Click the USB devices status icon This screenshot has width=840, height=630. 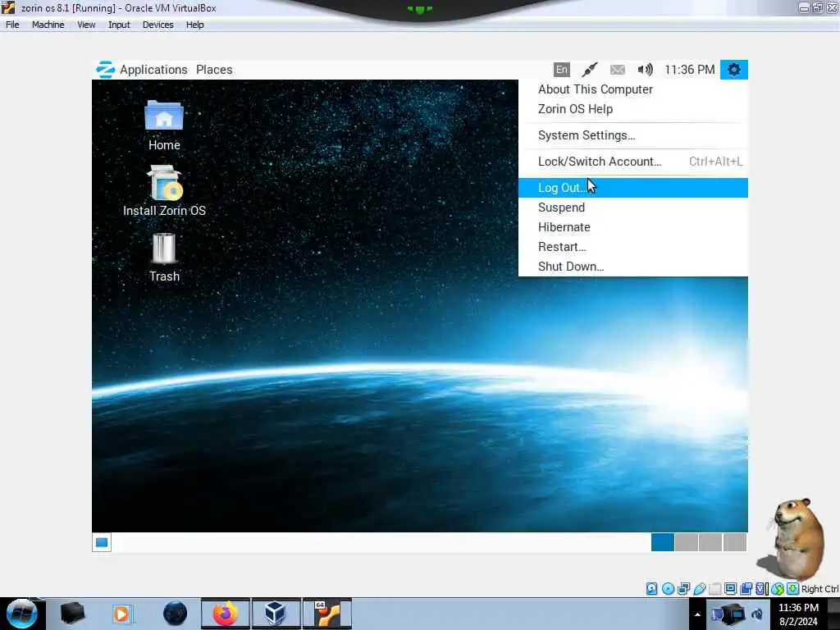click(699, 589)
